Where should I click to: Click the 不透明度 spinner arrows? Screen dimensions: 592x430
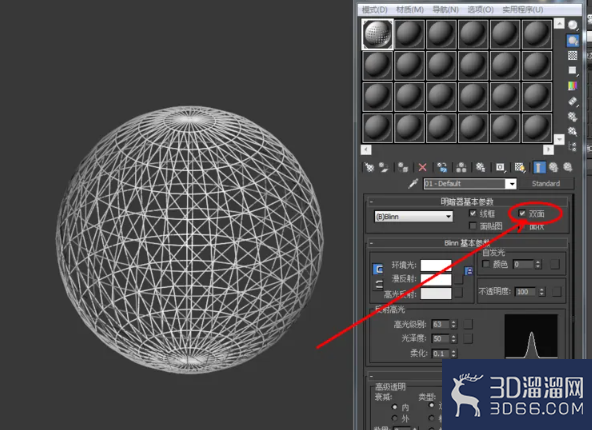tap(542, 291)
